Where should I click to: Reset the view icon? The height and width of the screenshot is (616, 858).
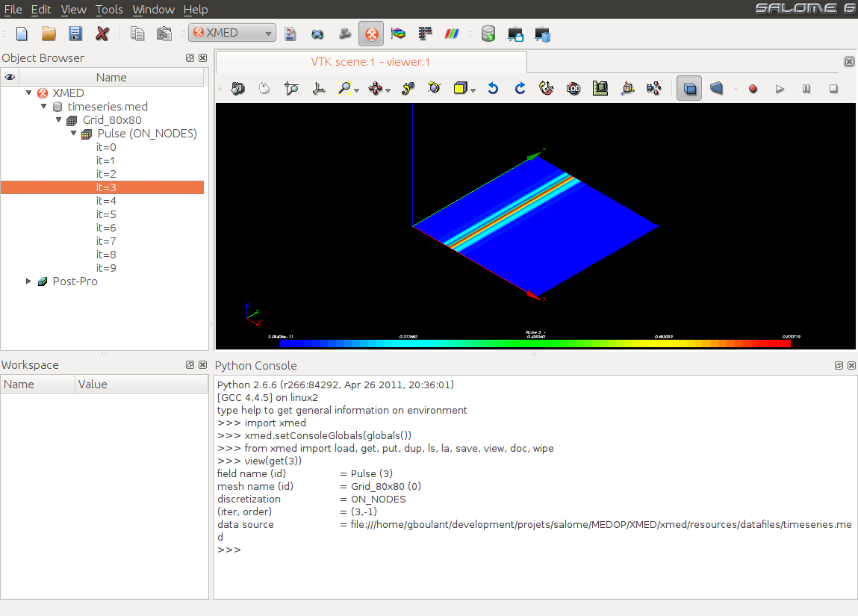point(546,88)
